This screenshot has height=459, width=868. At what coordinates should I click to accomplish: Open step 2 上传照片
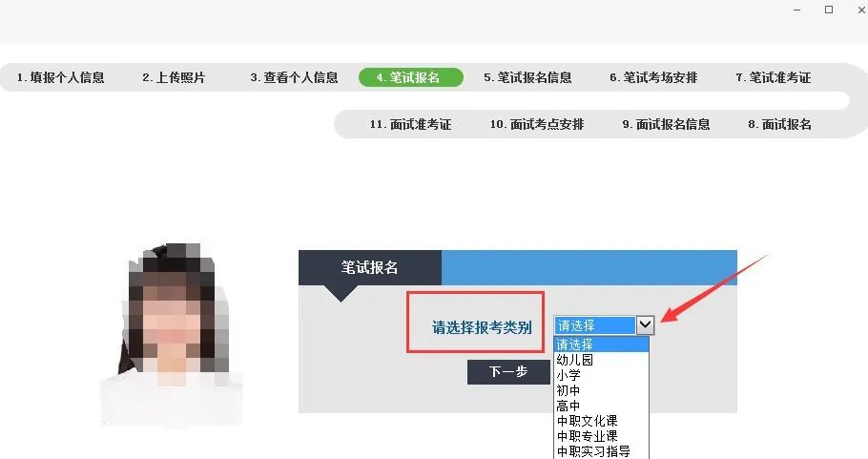click(174, 77)
